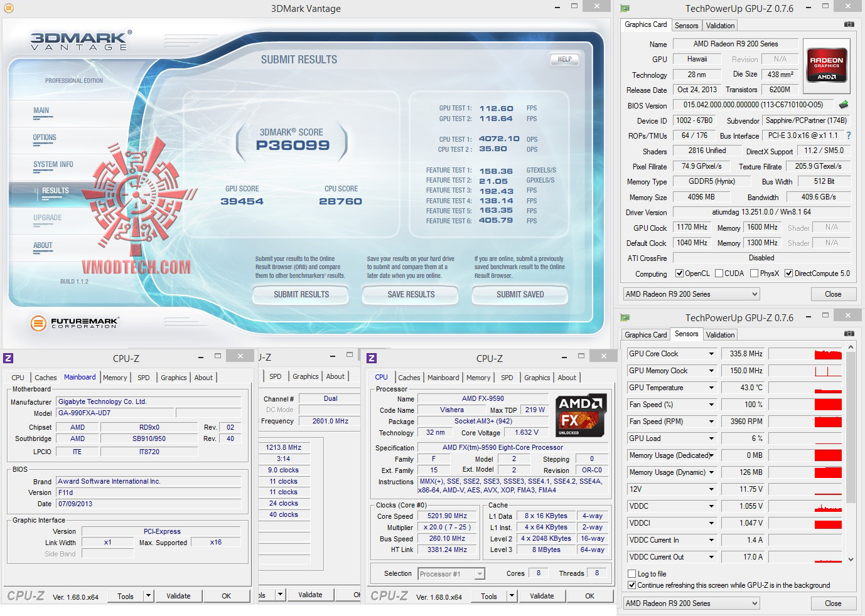Screen dimensions: 865x616
Task: Open About in the 3DMark sidebar
Action: click(x=43, y=245)
